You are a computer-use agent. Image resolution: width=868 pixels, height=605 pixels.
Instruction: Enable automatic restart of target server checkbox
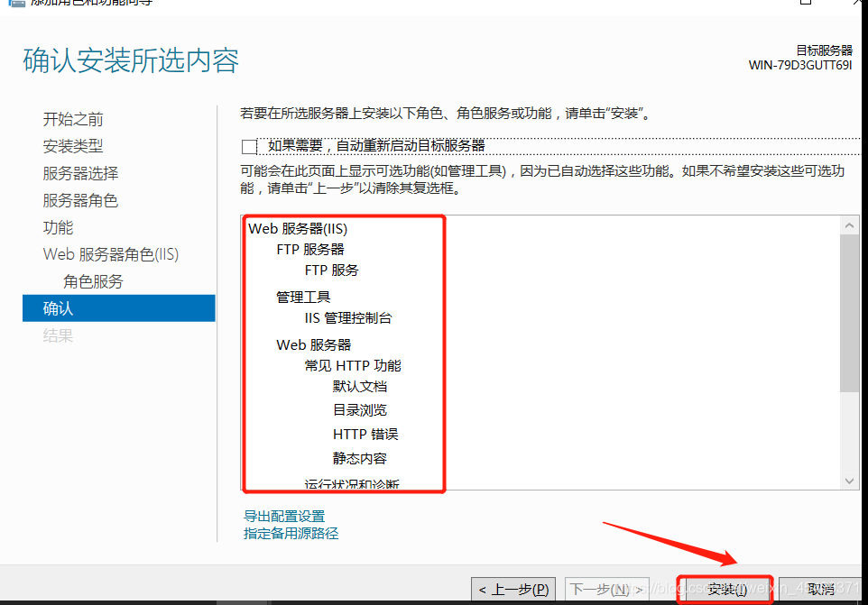250,144
